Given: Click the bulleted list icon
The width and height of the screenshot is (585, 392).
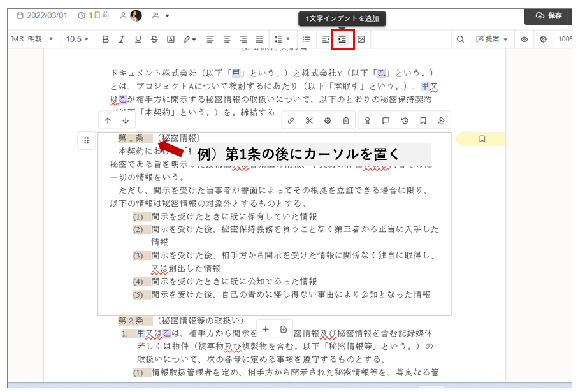Looking at the screenshot, I should coord(307,40).
